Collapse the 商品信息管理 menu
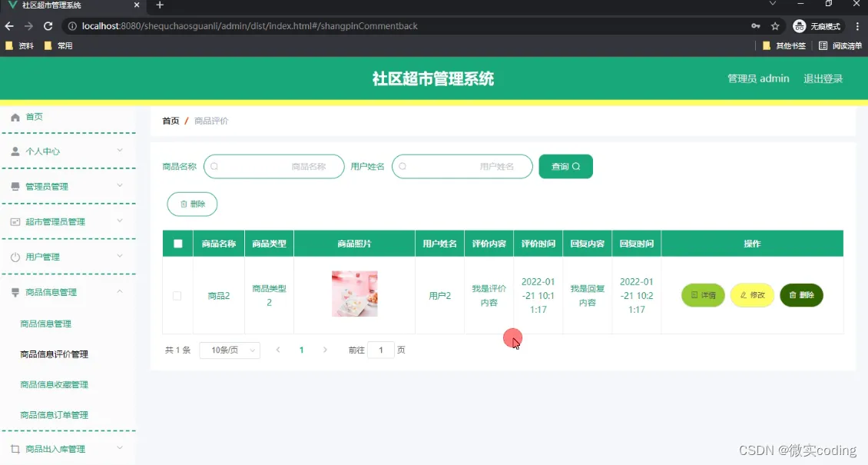 (68, 292)
